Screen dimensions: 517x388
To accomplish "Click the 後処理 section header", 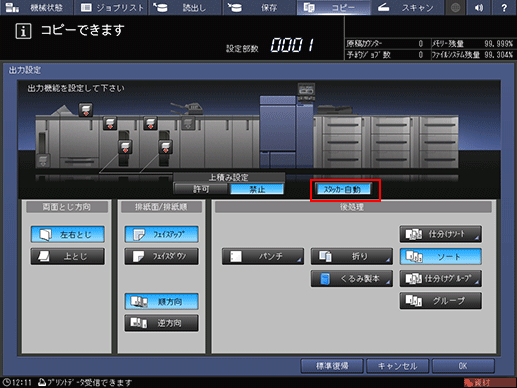I will (x=353, y=207).
